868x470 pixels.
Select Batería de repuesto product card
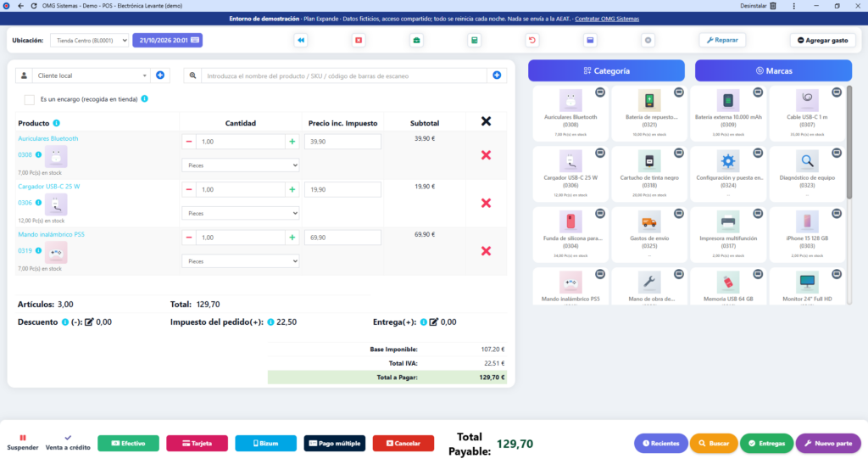click(x=649, y=113)
